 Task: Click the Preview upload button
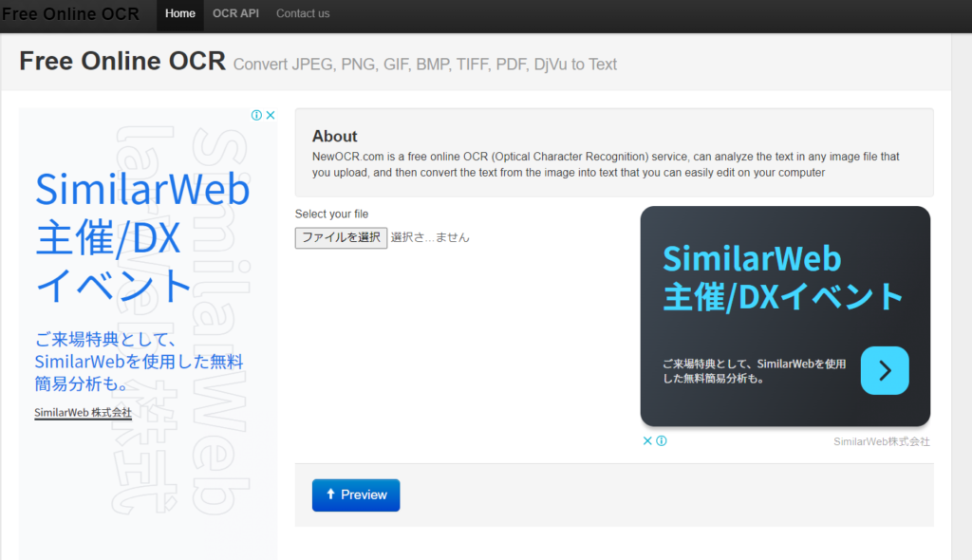(356, 495)
